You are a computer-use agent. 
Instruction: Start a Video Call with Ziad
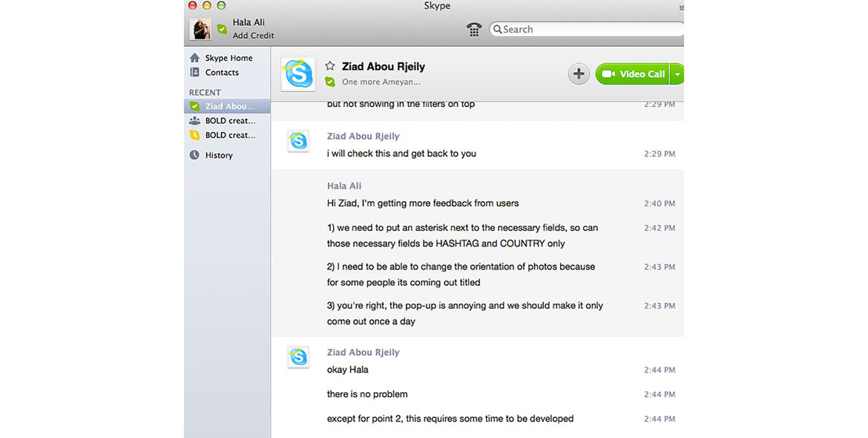coord(632,73)
